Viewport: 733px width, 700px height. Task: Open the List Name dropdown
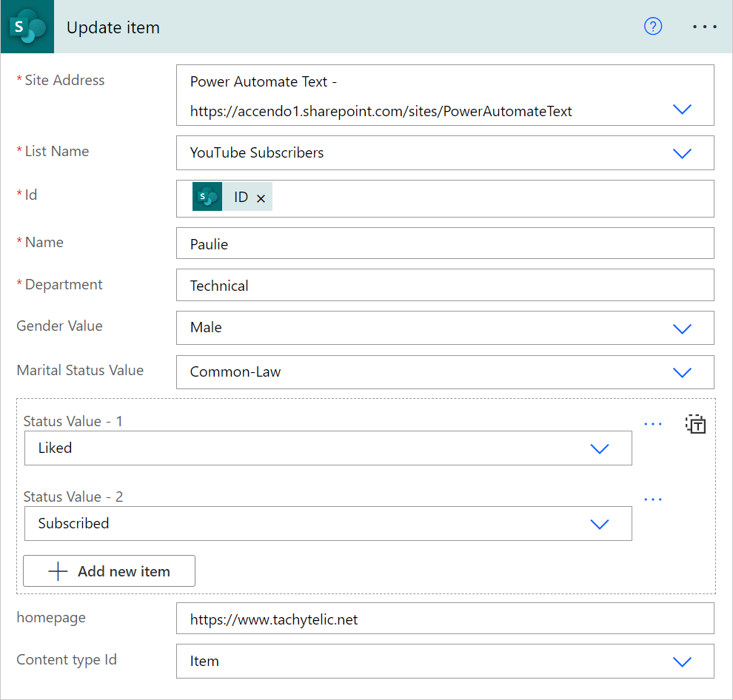tap(681, 153)
